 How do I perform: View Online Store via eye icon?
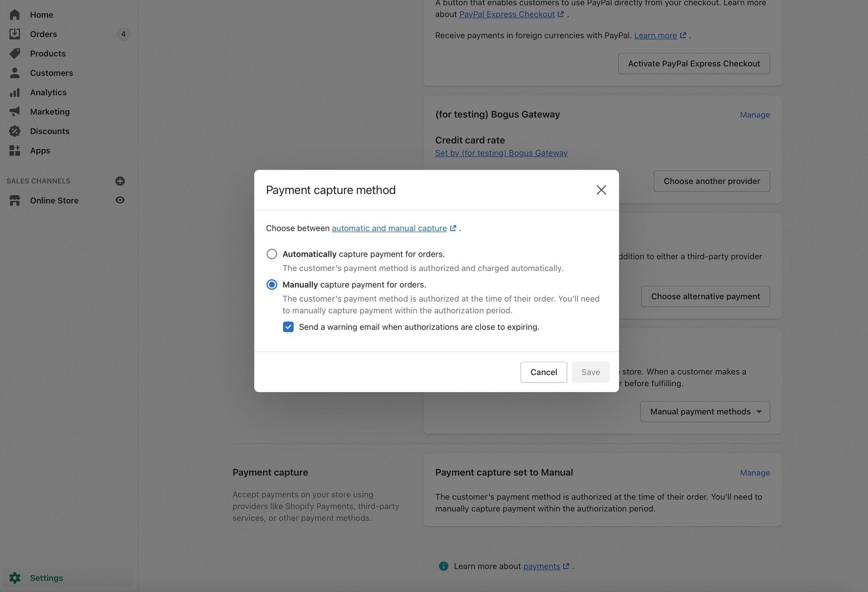pyautogui.click(x=120, y=200)
